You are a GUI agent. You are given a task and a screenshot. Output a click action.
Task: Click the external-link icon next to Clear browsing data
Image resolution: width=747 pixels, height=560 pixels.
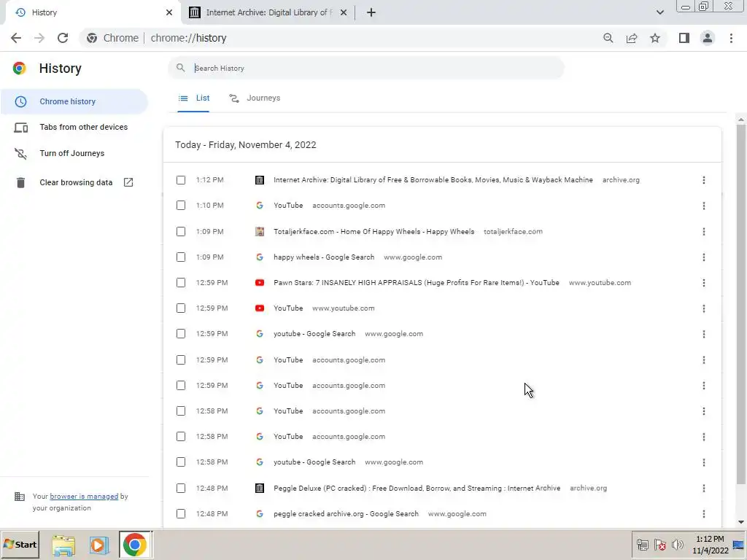[x=128, y=182]
